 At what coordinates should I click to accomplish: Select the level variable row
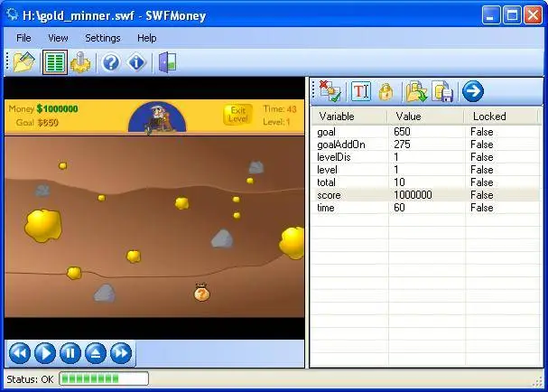pyautogui.click(x=425, y=170)
